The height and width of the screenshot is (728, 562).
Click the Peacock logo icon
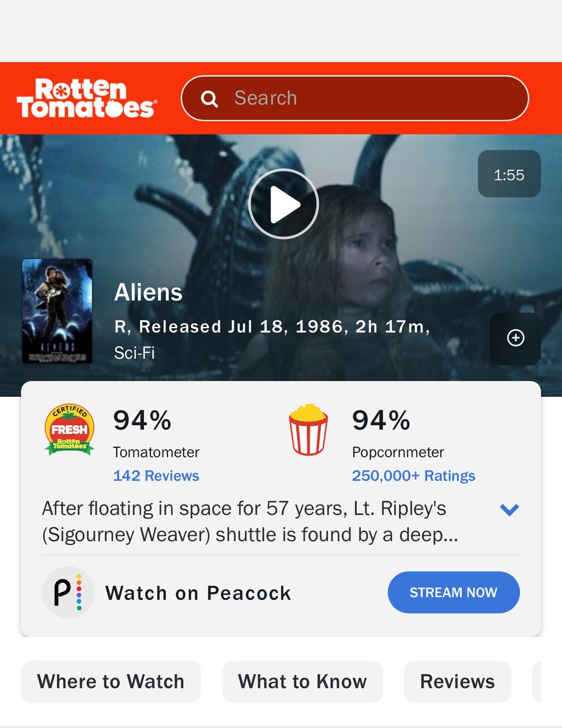(68, 593)
